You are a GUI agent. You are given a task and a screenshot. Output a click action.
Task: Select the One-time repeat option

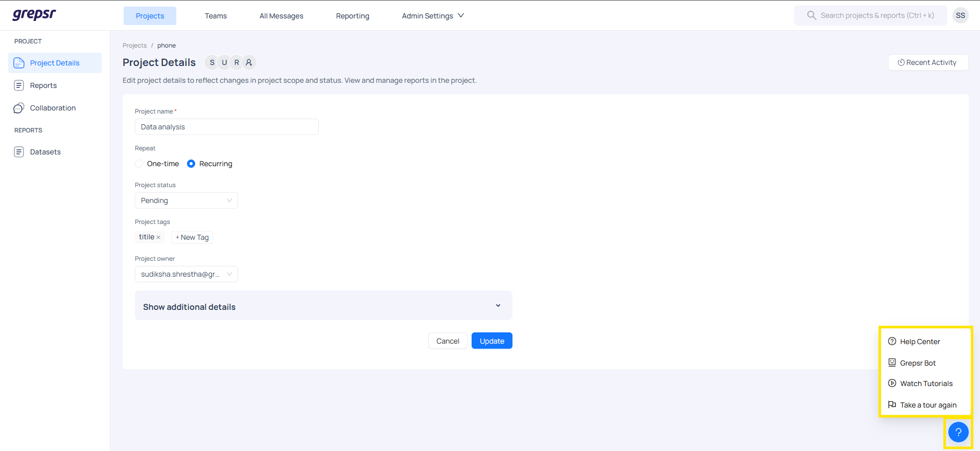[139, 164]
